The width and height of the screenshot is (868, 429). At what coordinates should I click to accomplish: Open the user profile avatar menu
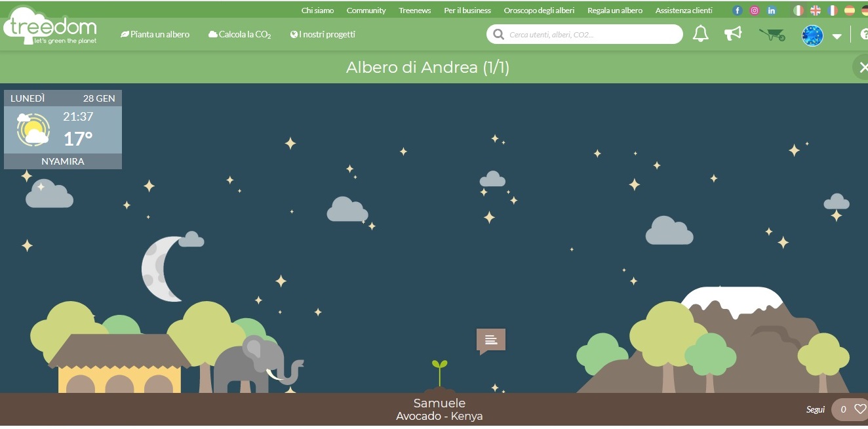click(812, 35)
